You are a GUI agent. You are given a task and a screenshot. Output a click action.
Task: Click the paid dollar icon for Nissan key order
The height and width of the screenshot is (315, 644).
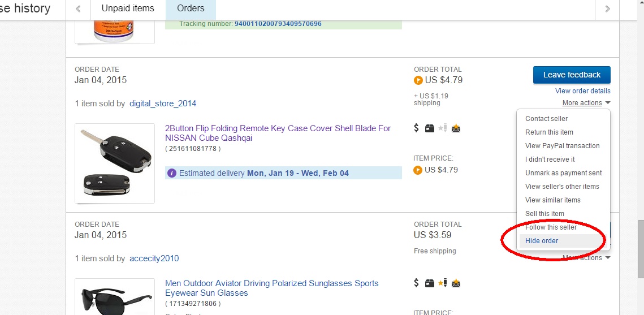[417, 128]
